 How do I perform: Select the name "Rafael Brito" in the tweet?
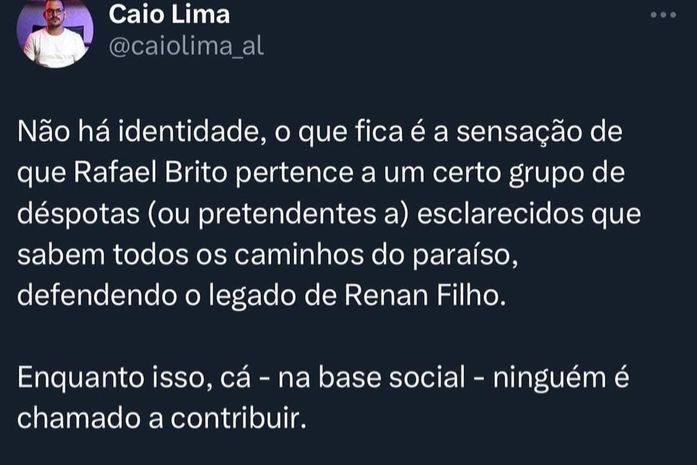(150, 172)
